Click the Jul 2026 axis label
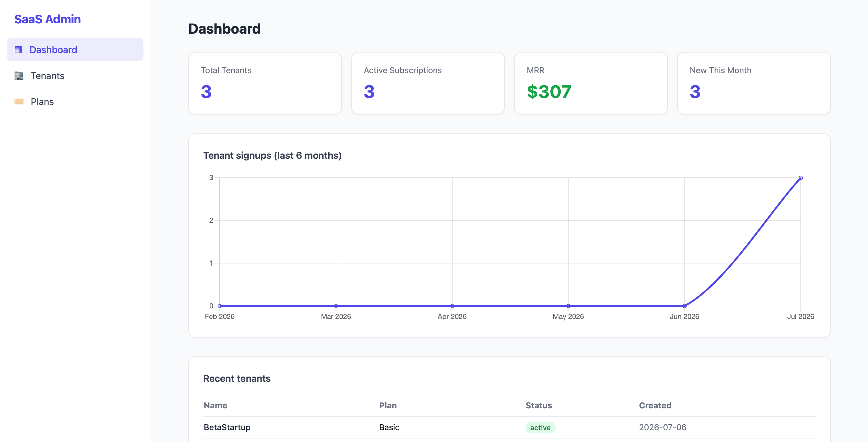Screen dimensions: 868x442 800,316
